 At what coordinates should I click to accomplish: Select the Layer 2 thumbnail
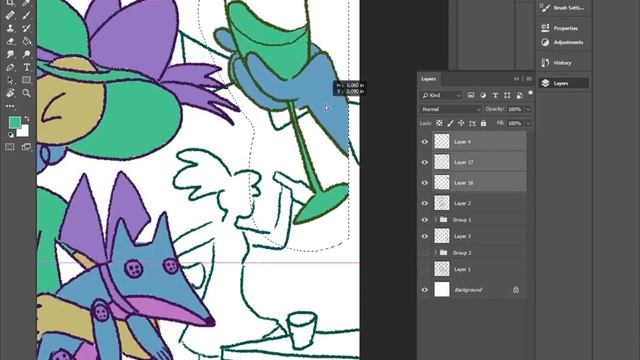(442, 203)
